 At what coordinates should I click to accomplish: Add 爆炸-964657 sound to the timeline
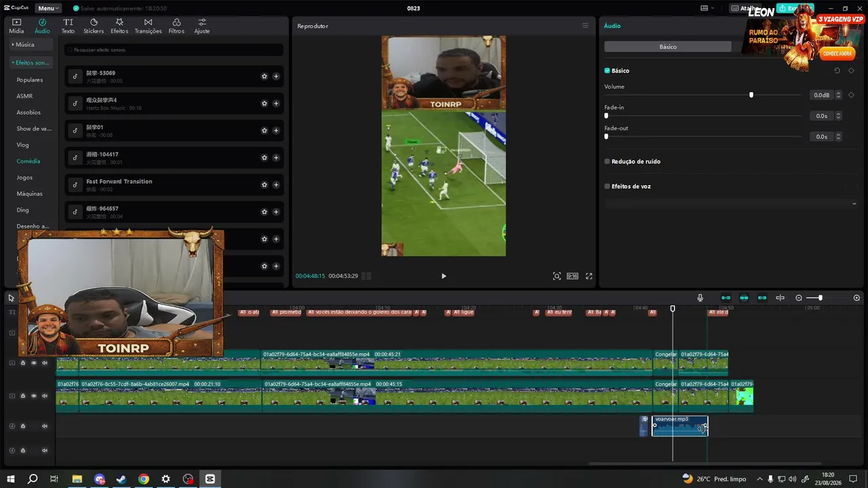click(276, 212)
